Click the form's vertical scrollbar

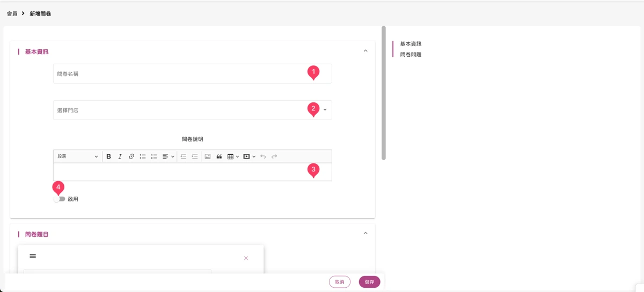pyautogui.click(x=384, y=93)
